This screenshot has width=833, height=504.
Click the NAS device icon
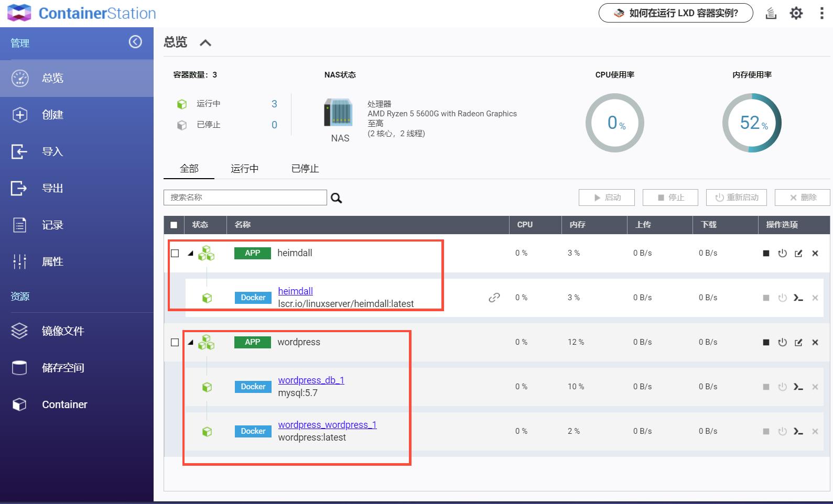click(x=338, y=113)
